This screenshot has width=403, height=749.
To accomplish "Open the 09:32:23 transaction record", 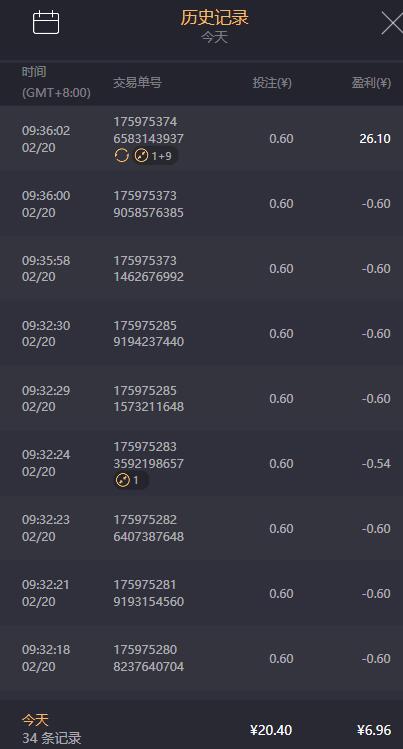I will coord(202,528).
